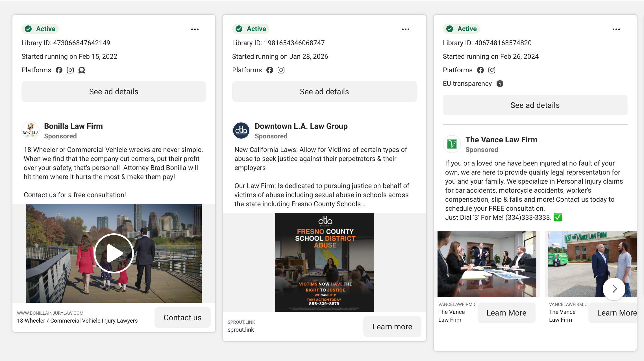Click 'Contact us for a free consultation!' text
This screenshot has height=361, width=644.
[75, 195]
